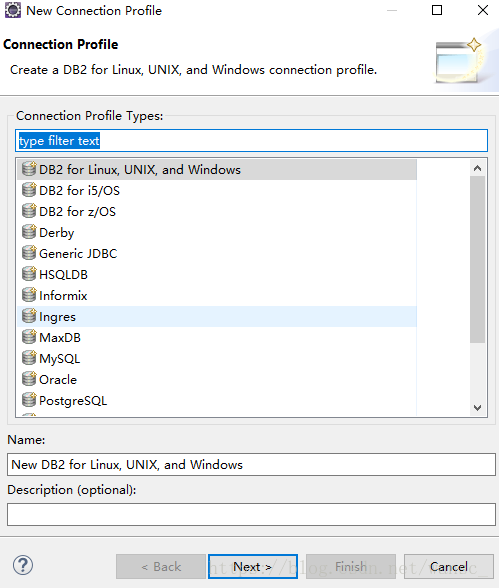The width and height of the screenshot is (499, 588).
Task: Click the list scrollbar down arrow
Action: [x=477, y=408]
